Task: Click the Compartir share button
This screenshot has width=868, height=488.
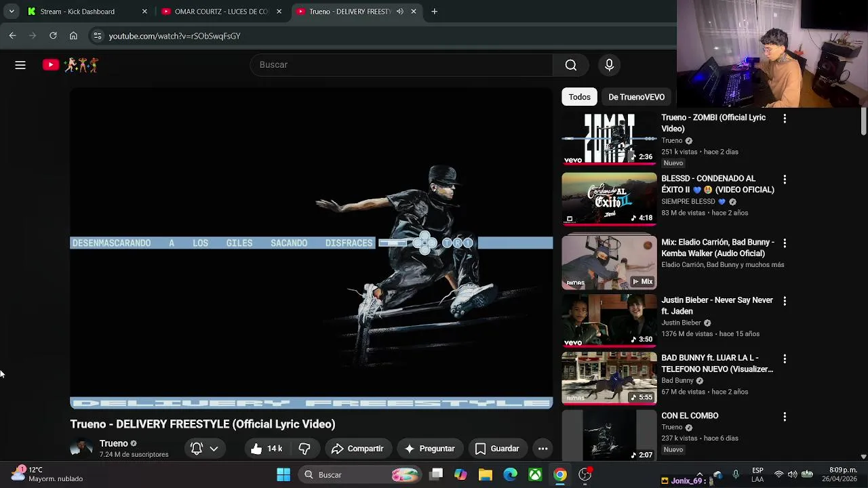Action: pyautogui.click(x=358, y=449)
